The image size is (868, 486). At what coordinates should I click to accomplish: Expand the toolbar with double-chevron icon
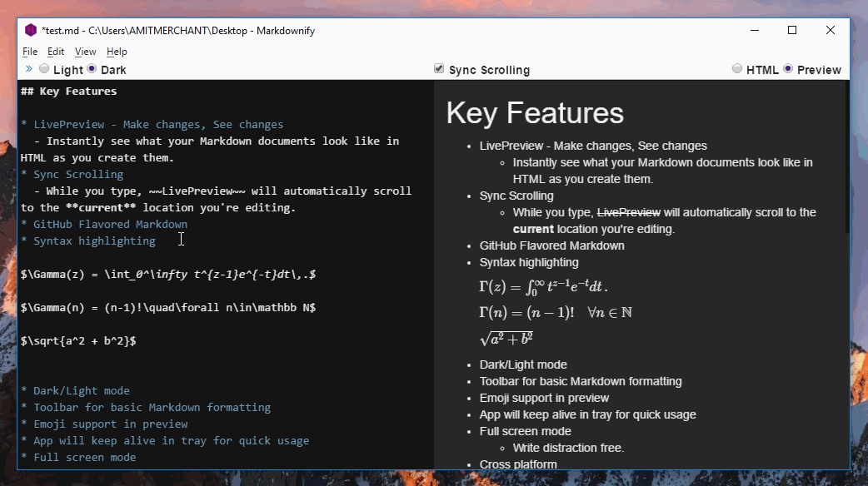pyautogui.click(x=29, y=69)
